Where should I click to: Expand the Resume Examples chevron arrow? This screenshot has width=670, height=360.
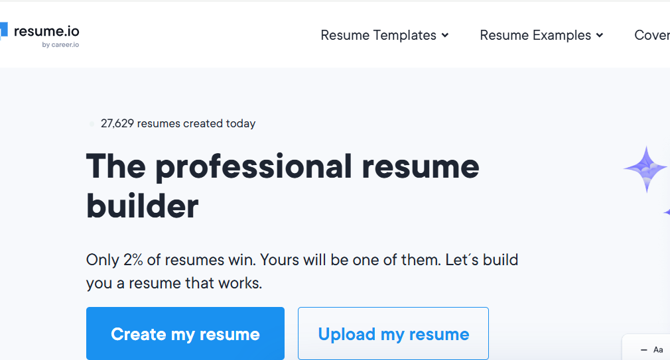599,35
